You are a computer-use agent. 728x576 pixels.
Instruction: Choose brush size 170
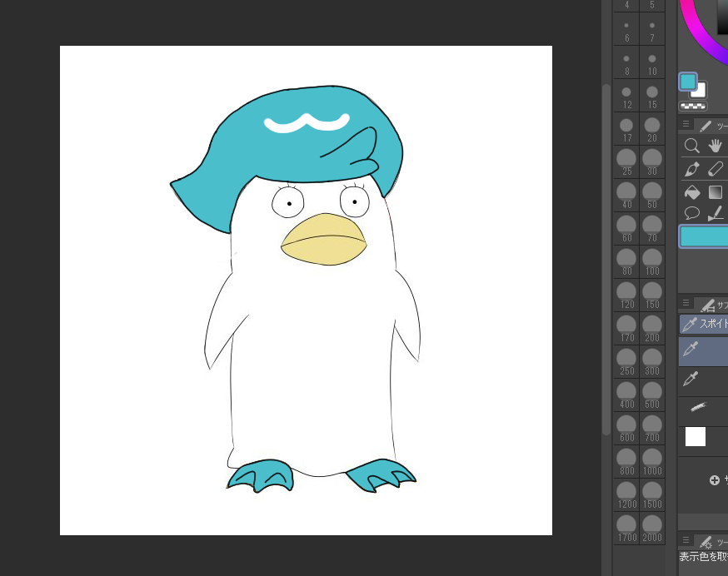pos(626,329)
